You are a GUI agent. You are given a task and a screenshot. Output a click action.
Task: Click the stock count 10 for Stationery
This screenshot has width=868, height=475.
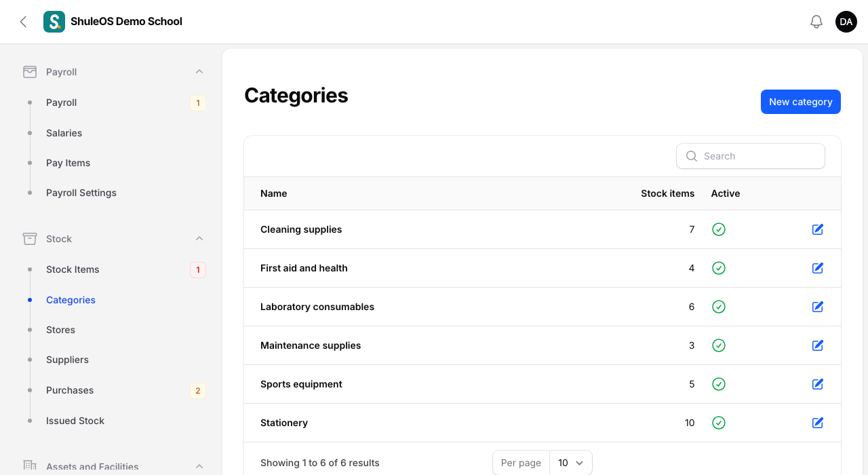tap(690, 423)
